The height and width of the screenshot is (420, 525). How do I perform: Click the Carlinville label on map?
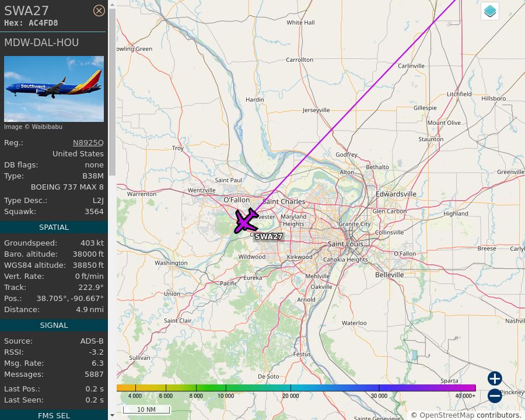pyautogui.click(x=411, y=66)
